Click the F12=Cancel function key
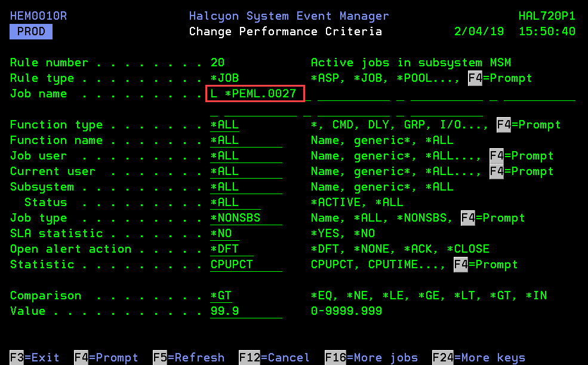The height and width of the screenshot is (365, 588). pyautogui.click(x=274, y=357)
